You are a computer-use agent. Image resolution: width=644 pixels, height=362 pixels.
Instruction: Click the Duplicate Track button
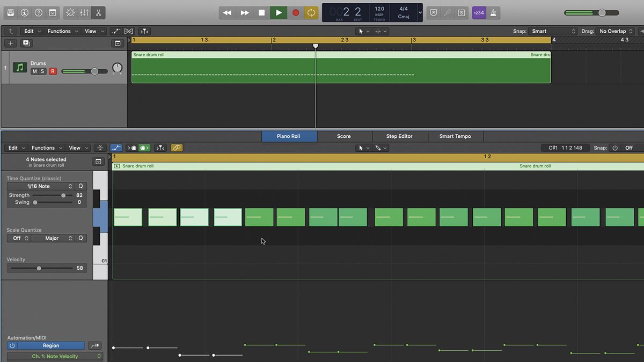26,43
